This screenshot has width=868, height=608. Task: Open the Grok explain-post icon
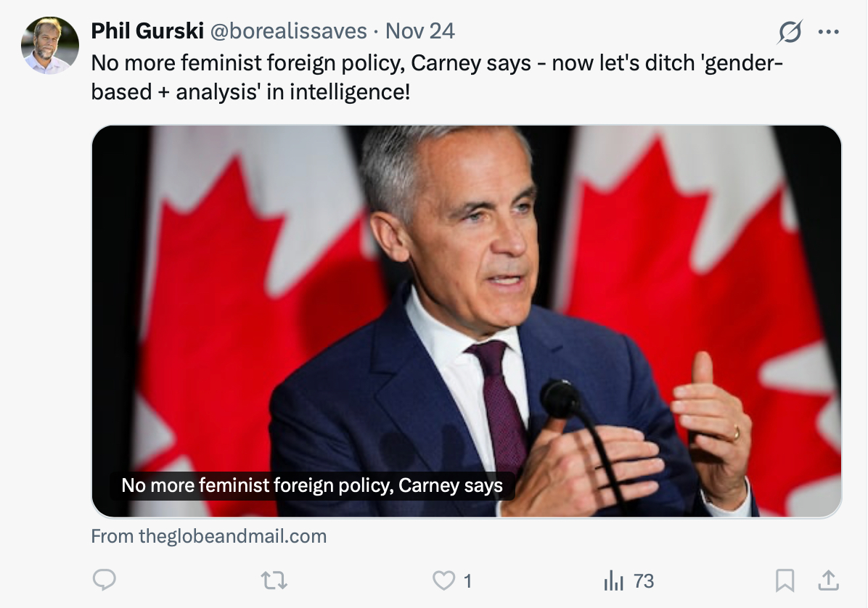pyautogui.click(x=790, y=32)
